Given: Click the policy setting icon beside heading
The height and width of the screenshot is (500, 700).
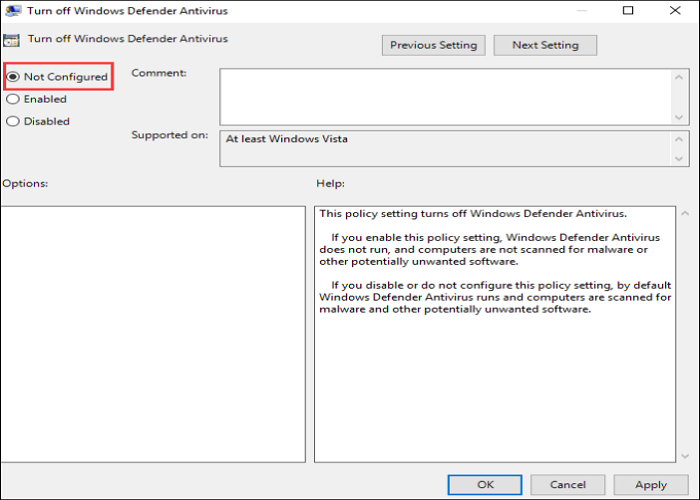Looking at the screenshot, I should click(11, 40).
